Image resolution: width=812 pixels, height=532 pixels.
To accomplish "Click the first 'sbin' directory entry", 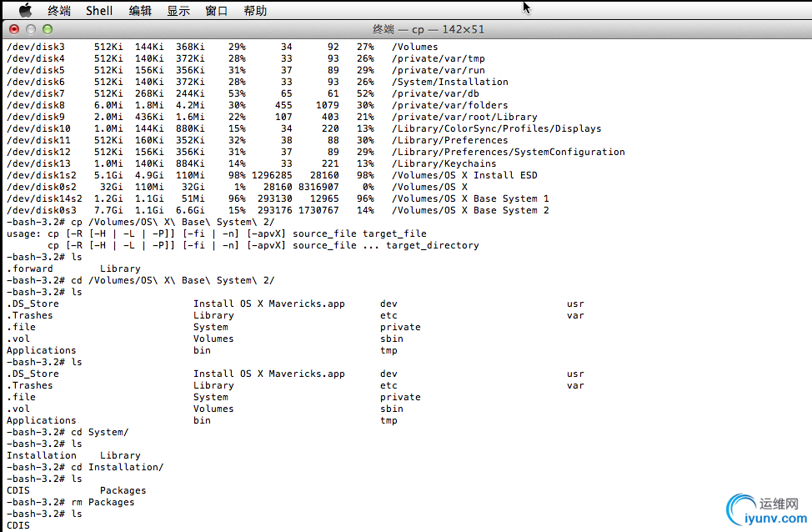I will click(392, 339).
